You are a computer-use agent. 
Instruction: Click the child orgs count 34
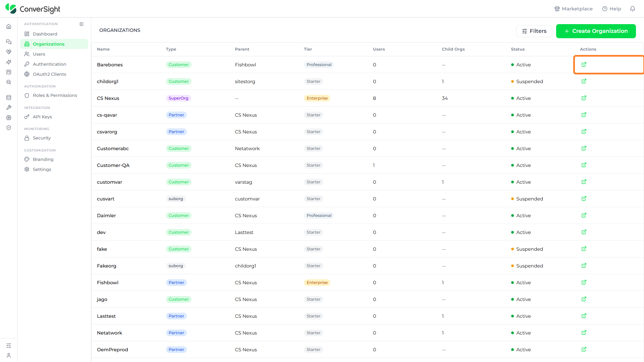tap(445, 98)
